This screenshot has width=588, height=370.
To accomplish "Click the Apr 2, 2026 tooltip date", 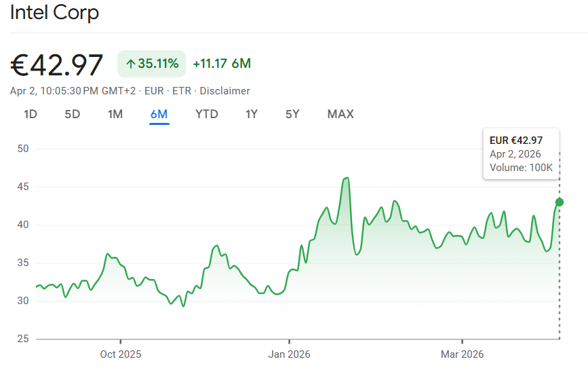I will click(x=515, y=154).
